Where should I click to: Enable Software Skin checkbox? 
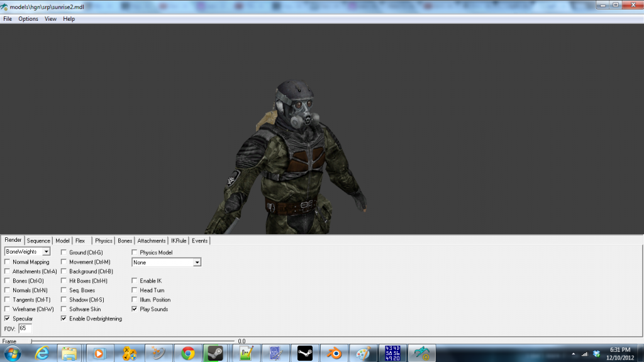pos(64,309)
